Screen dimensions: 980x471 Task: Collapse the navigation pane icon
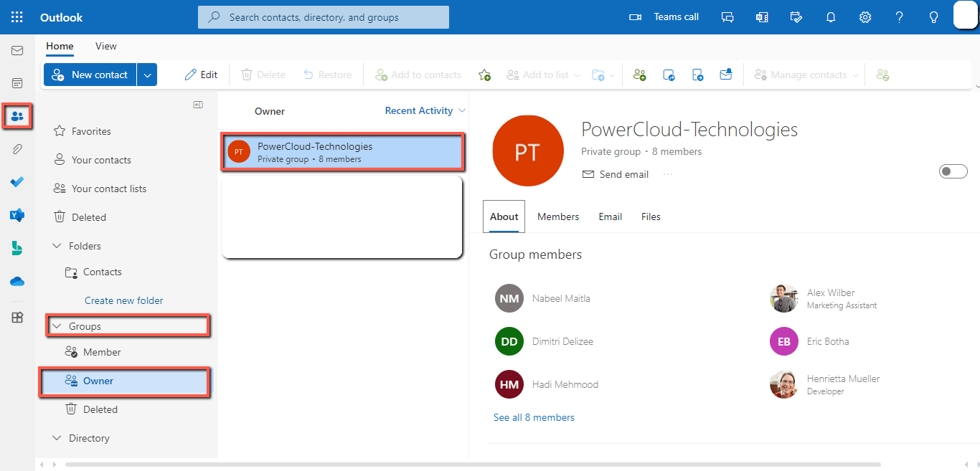coord(198,105)
